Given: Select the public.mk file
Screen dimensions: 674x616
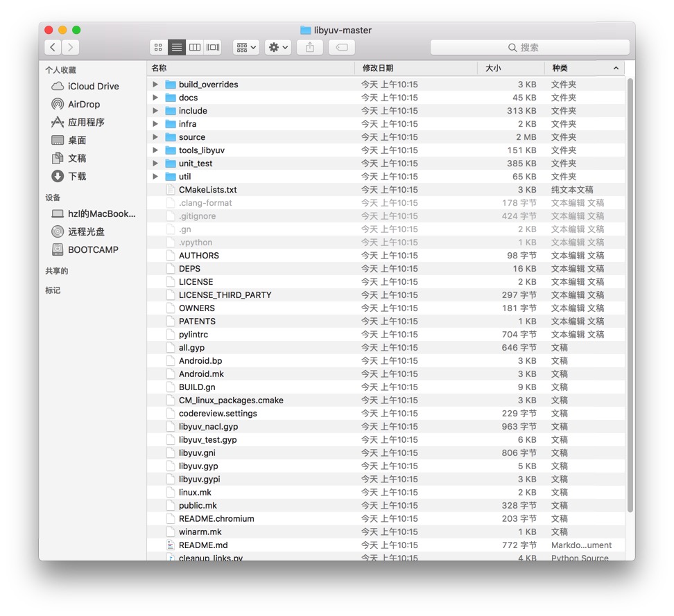Looking at the screenshot, I should coord(386,506).
